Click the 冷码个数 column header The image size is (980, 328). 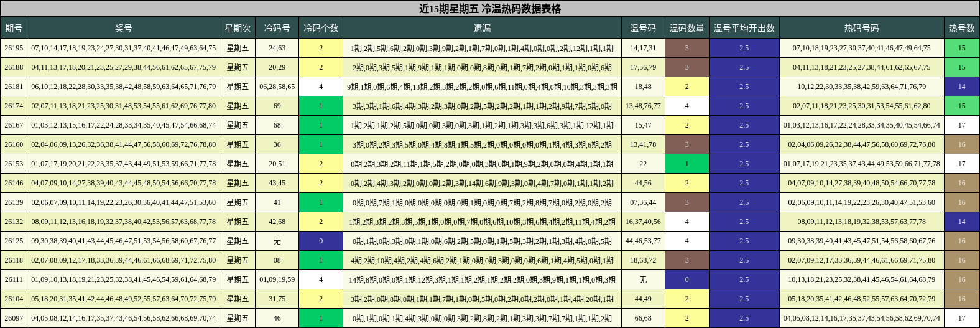pyautogui.click(x=321, y=28)
